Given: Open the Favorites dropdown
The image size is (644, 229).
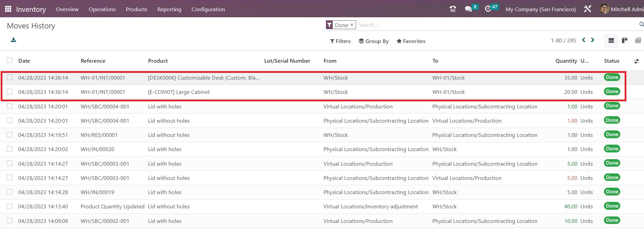Looking at the screenshot, I should 411,41.
